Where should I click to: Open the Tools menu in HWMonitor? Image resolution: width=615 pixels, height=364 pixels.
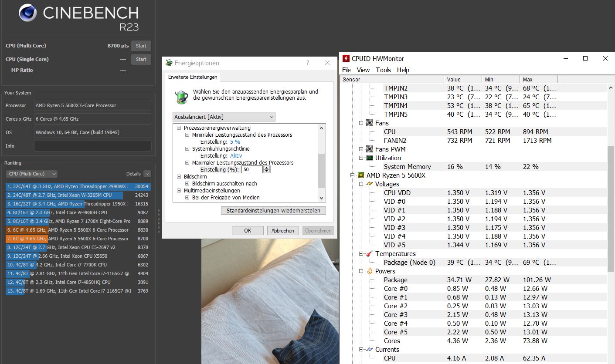tap(383, 70)
